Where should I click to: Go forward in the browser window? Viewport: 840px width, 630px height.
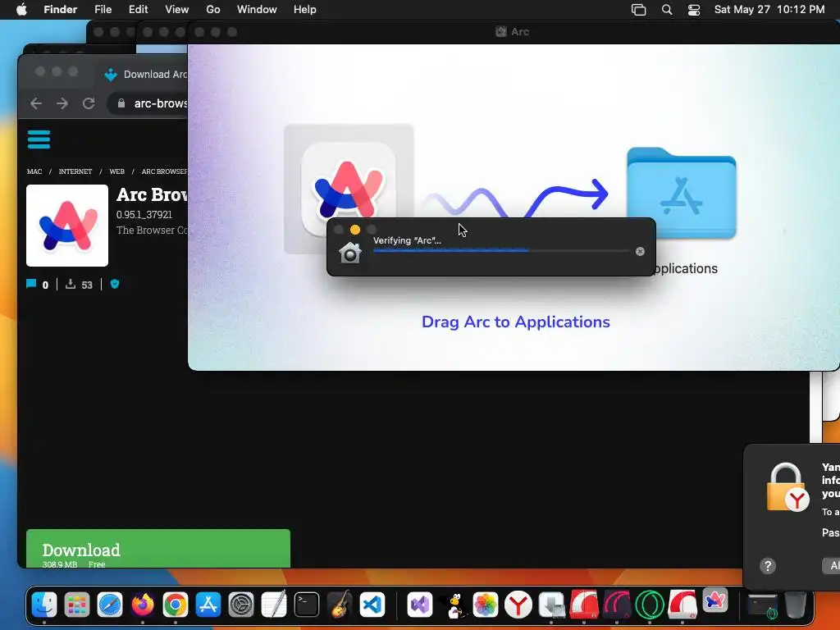62,103
